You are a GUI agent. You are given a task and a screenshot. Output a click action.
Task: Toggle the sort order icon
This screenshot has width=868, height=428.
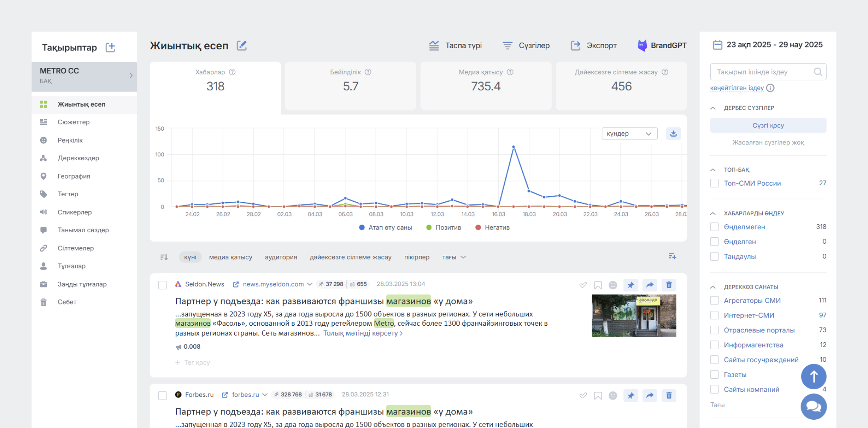[x=164, y=257]
